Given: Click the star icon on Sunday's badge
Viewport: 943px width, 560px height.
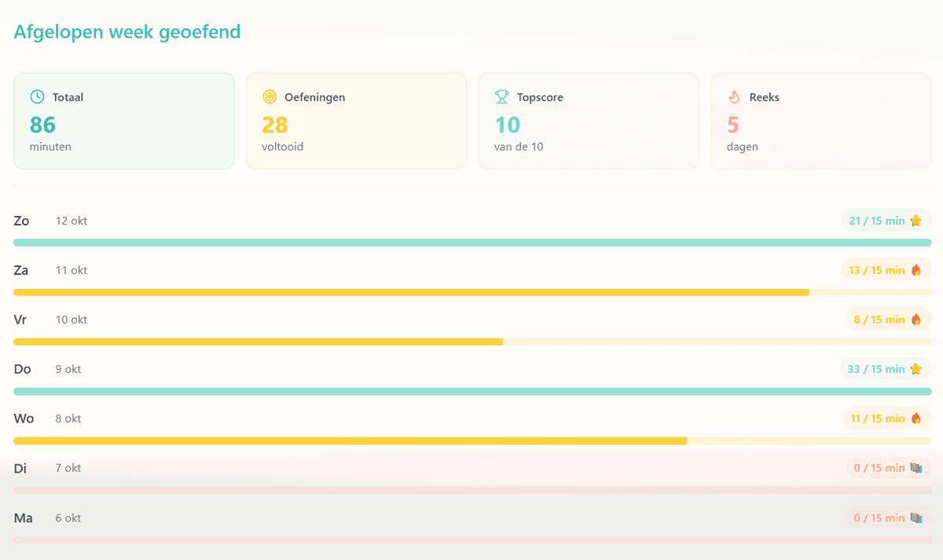Looking at the screenshot, I should 915,221.
